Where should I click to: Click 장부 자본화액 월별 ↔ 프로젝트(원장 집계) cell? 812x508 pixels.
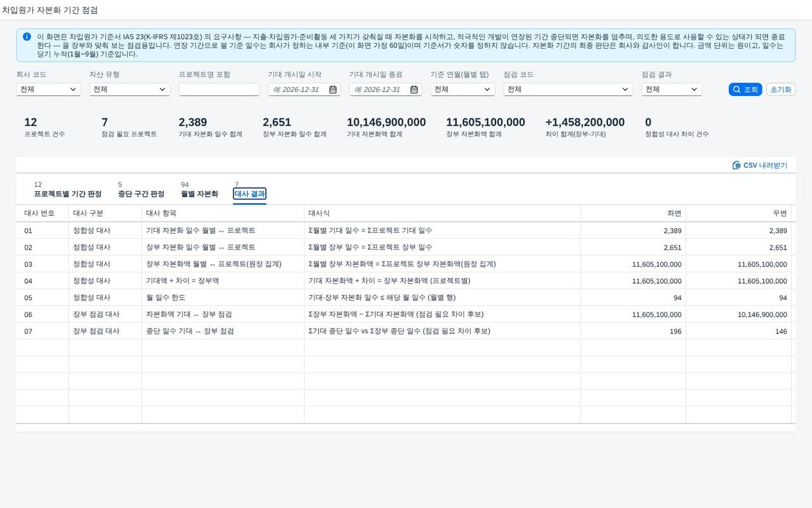(223, 264)
